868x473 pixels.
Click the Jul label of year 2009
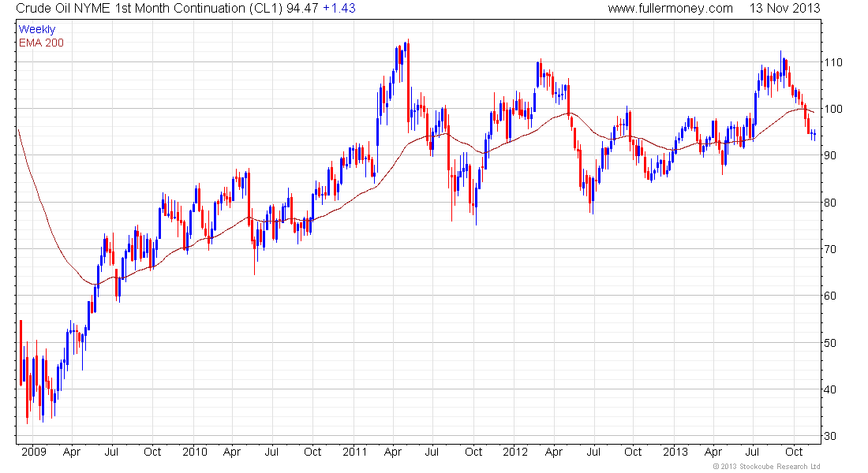112,452
